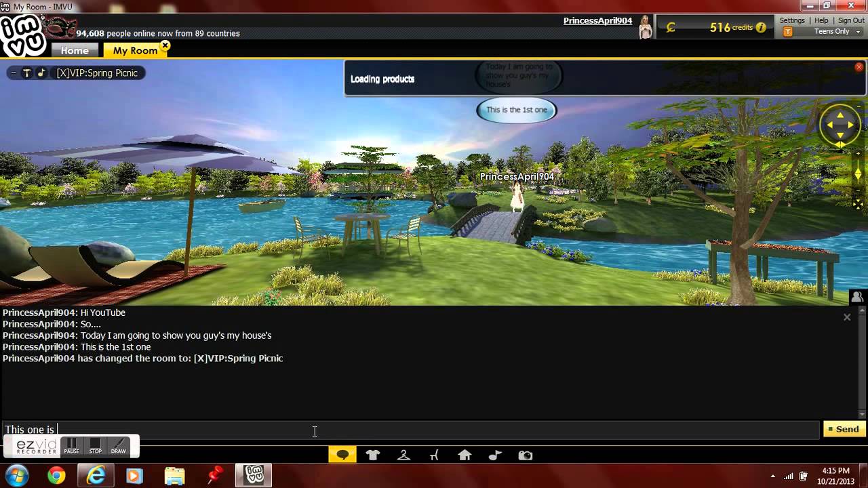Click Sign Out

pyautogui.click(x=851, y=20)
